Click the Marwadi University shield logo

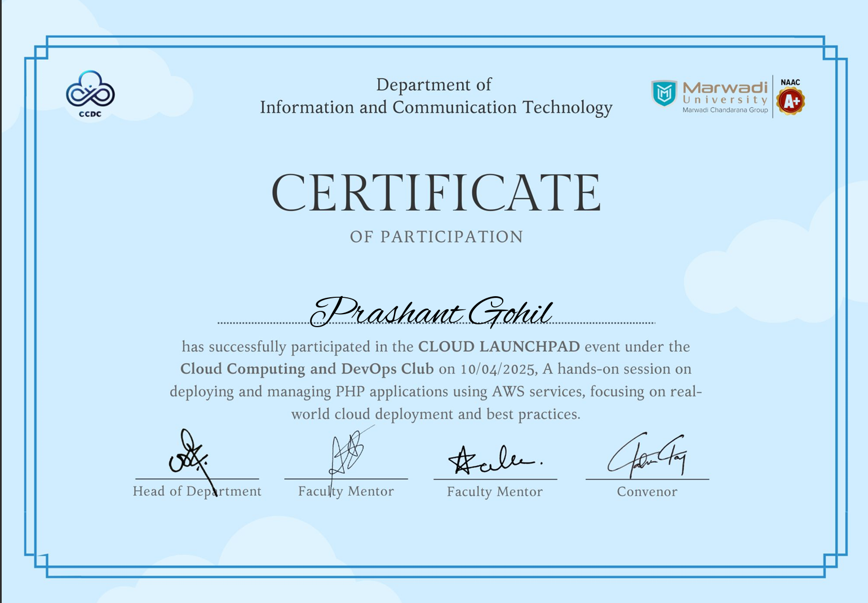point(664,93)
